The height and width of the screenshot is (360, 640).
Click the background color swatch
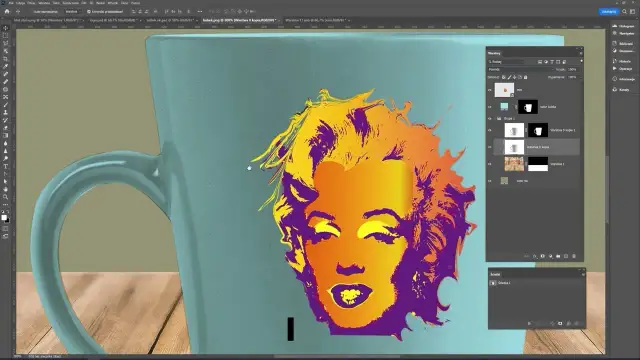click(x=7, y=220)
